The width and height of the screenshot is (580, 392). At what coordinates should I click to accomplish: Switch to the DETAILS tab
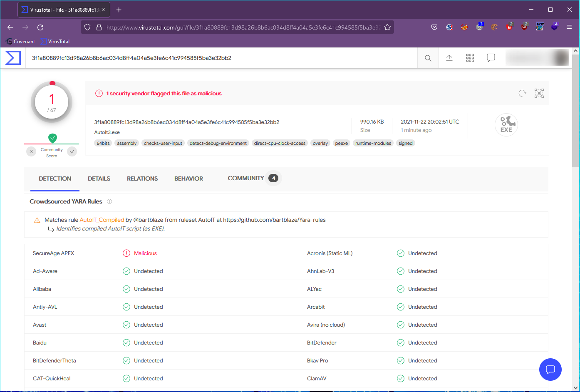click(99, 179)
